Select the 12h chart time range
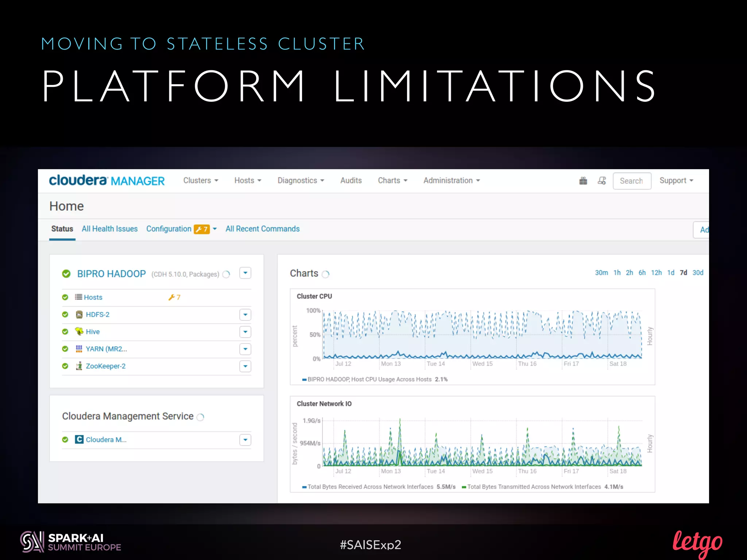This screenshot has width=747, height=560. click(656, 273)
